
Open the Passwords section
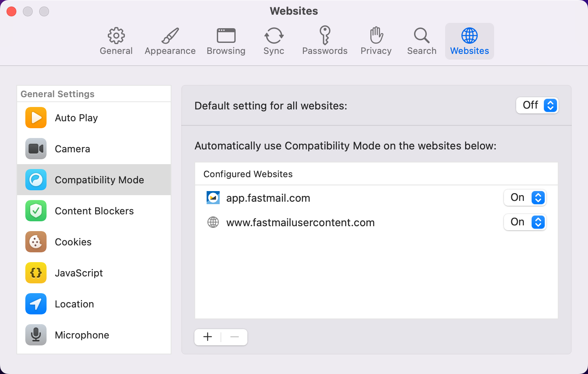[325, 41]
